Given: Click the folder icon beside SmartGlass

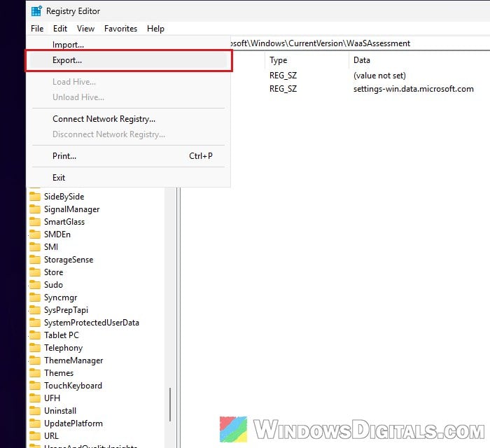Looking at the screenshot, I should pyautogui.click(x=35, y=222).
